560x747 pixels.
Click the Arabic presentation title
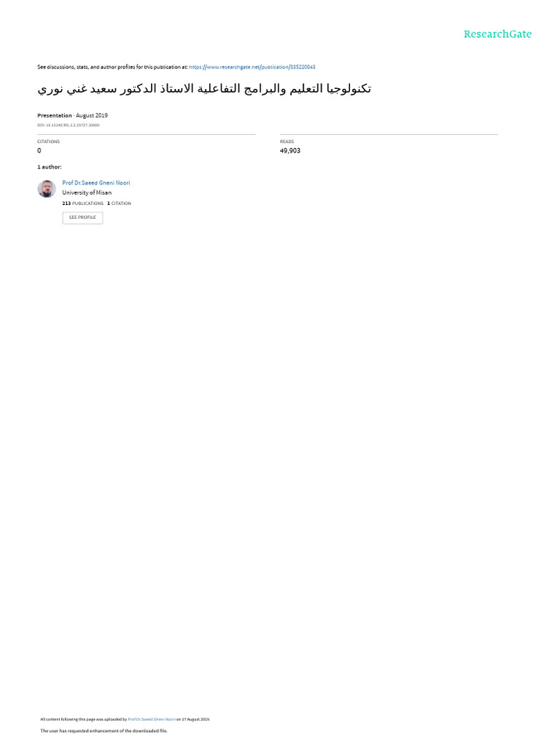coord(204,89)
